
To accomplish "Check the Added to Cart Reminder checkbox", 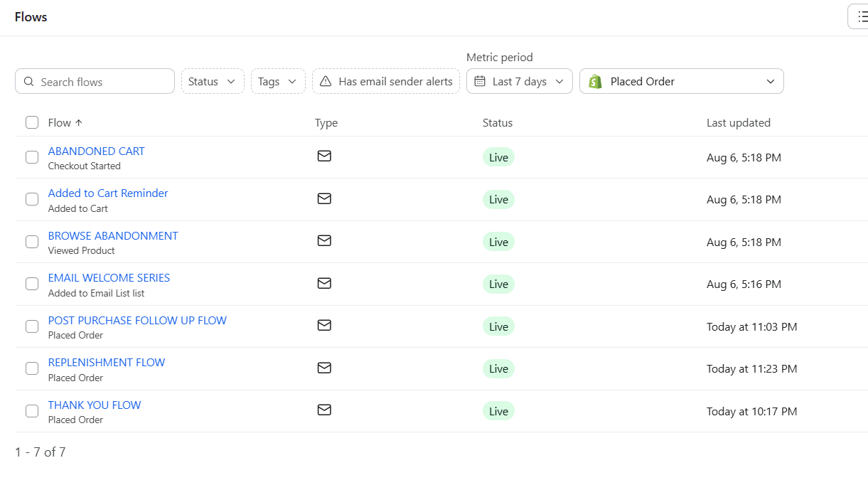I will 32,200.
